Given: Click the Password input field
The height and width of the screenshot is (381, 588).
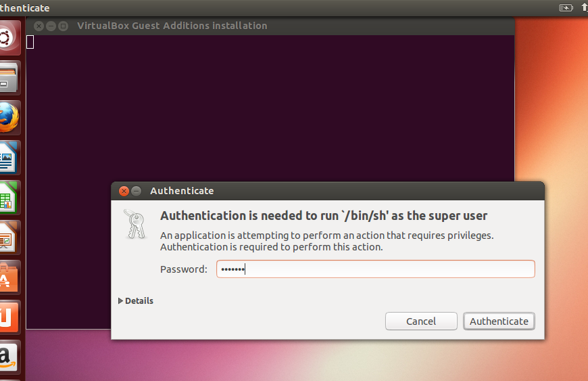Looking at the screenshot, I should click(x=375, y=269).
